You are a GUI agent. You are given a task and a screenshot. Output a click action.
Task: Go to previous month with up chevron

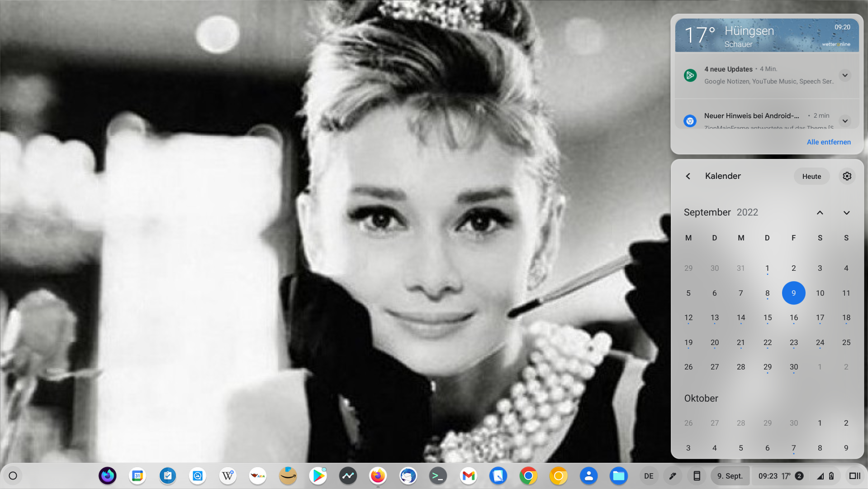click(820, 213)
